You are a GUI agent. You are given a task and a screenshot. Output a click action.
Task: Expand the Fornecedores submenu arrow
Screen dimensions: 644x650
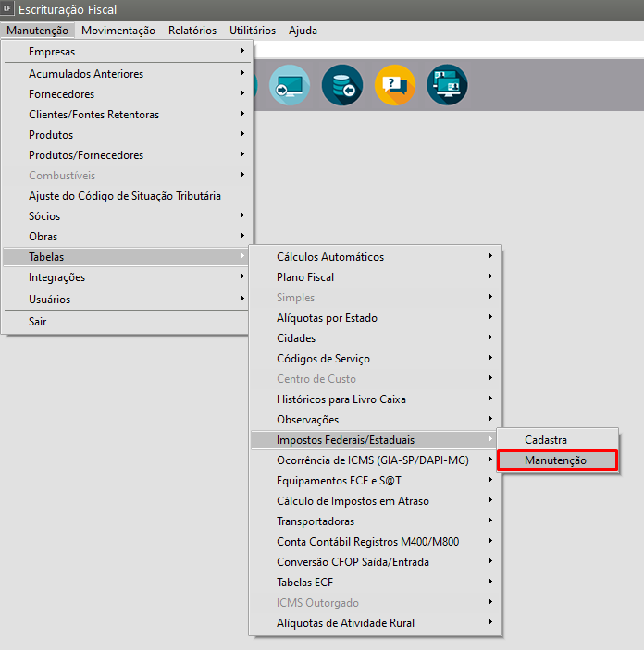click(x=241, y=94)
